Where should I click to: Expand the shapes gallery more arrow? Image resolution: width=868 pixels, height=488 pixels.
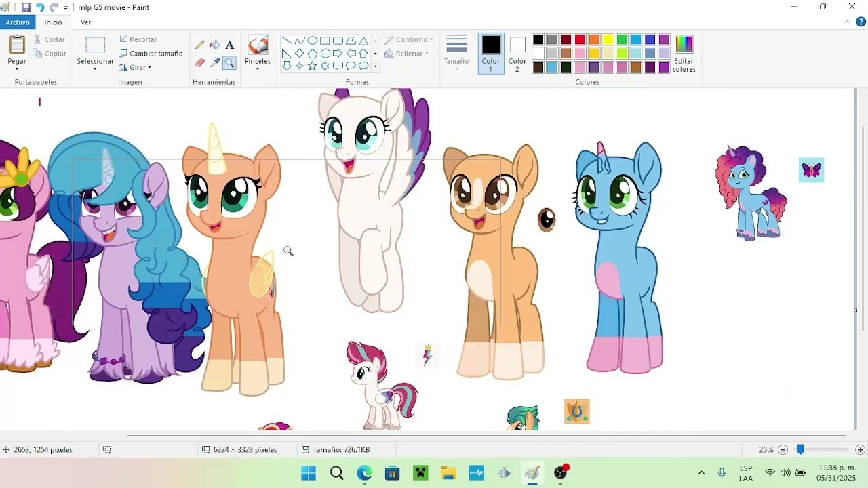pos(375,66)
